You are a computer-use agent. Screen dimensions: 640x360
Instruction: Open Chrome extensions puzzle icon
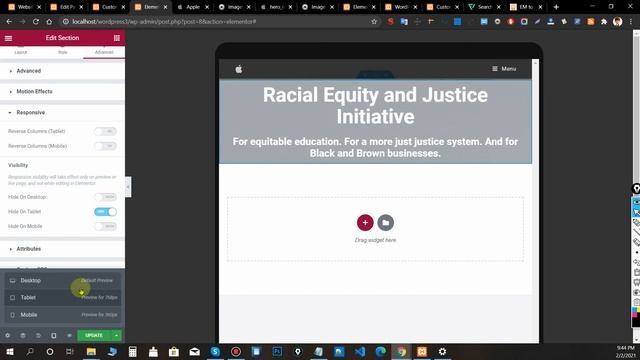point(604,22)
